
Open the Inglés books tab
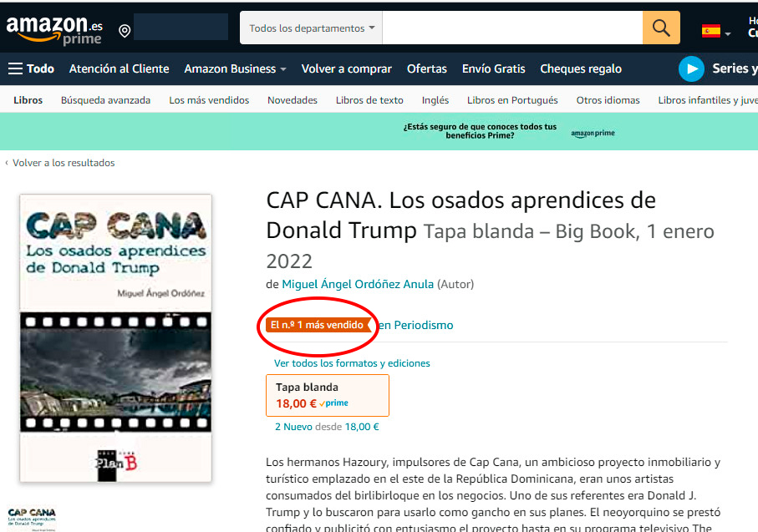[x=435, y=100]
